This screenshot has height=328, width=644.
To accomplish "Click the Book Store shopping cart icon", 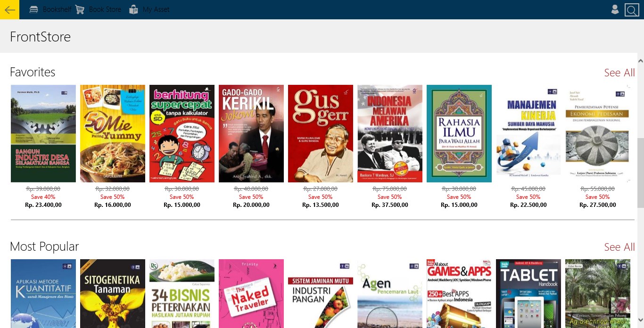I will point(80,9).
